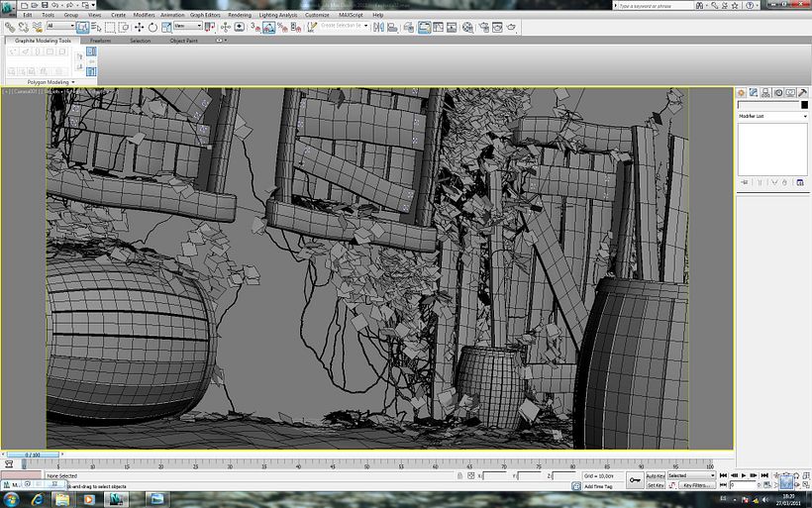Open the Create command panel tab
The height and width of the screenshot is (508, 812).
pyautogui.click(x=743, y=92)
